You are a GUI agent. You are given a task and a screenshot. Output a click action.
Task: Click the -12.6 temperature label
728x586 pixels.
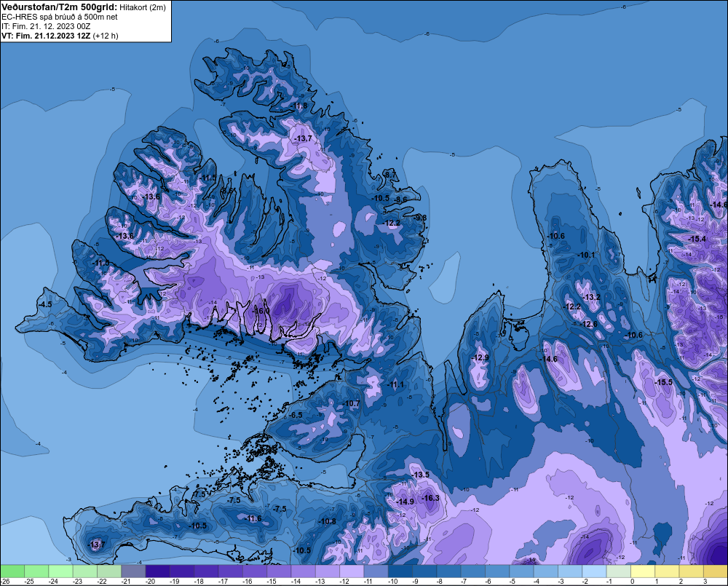589,324
